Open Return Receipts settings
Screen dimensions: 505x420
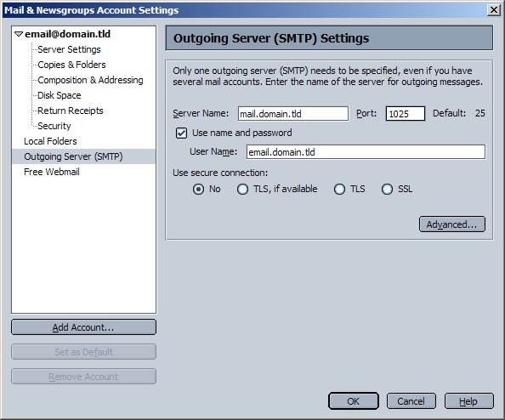click(x=71, y=111)
